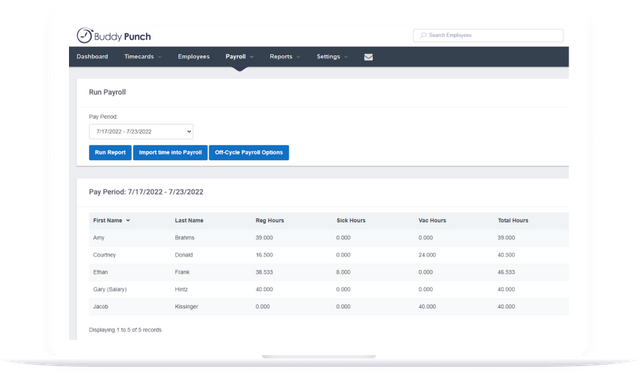Click Courtney's 16.500 regular hours value
Viewport: 640px width, 380px height.
point(264,255)
